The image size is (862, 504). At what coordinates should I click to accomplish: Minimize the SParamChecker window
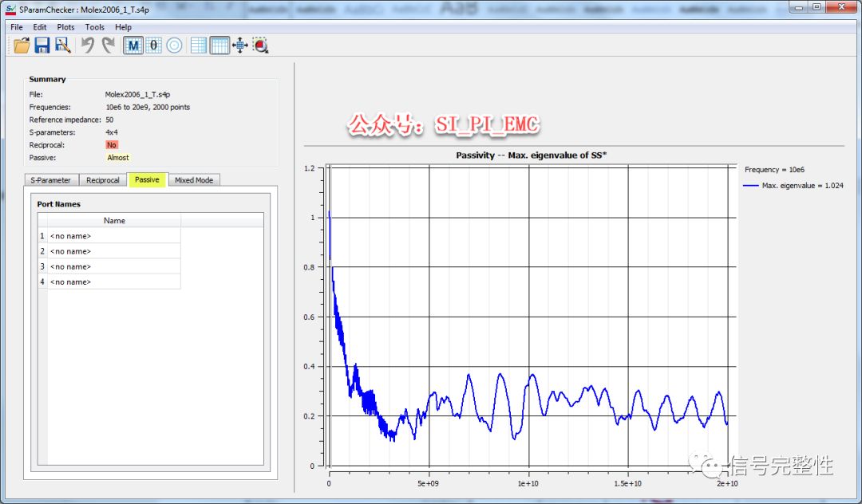[x=799, y=7]
